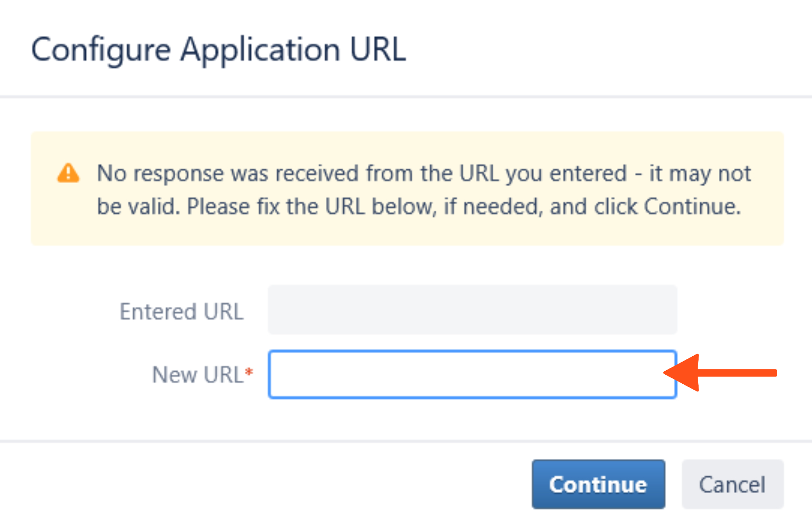The height and width of the screenshot is (523, 812).
Task: Click the phrase "be valid." in the warning
Action: pyautogui.click(x=138, y=207)
